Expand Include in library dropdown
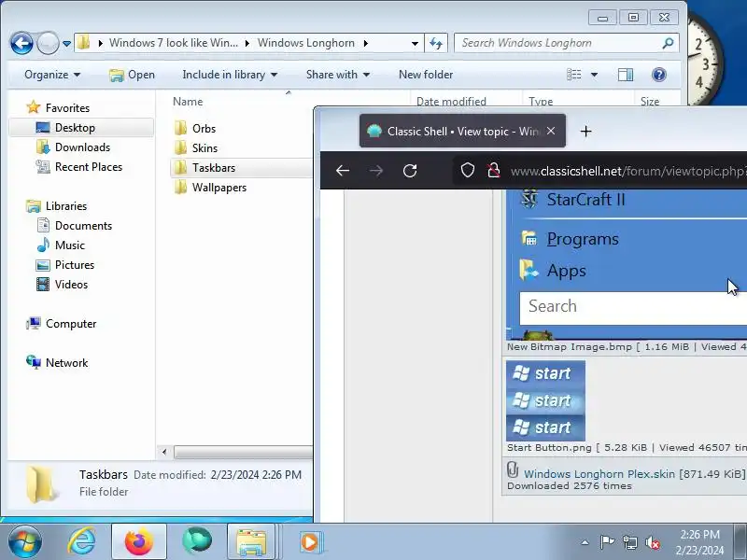Image resolution: width=747 pixels, height=560 pixels. point(230,75)
